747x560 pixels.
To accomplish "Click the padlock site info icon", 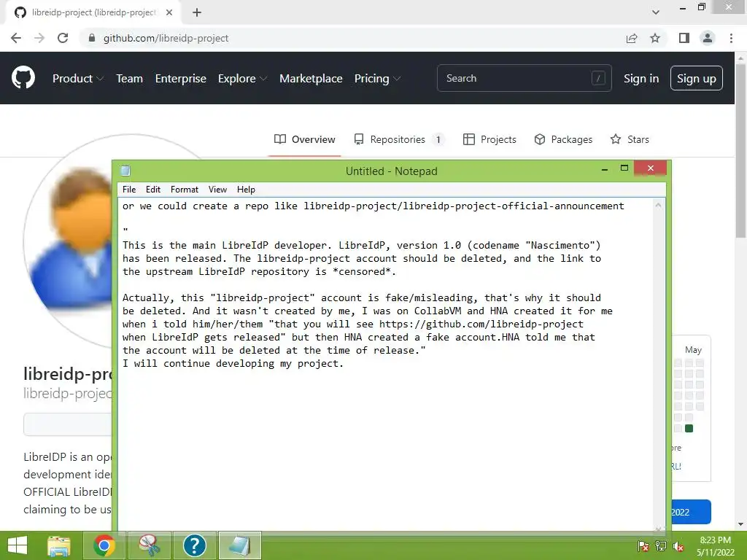I will coord(92,38).
